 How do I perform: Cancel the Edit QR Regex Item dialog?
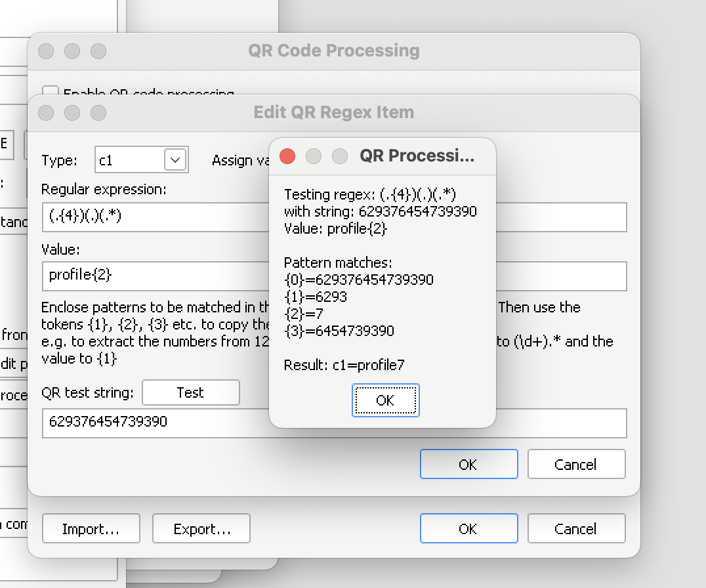click(575, 465)
